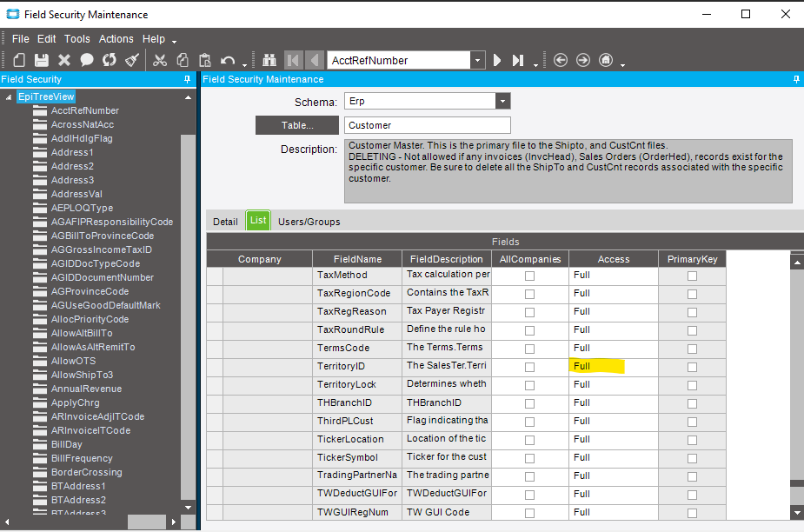Click the Cut scissors icon
Screen dimensions: 804x532
[159, 60]
